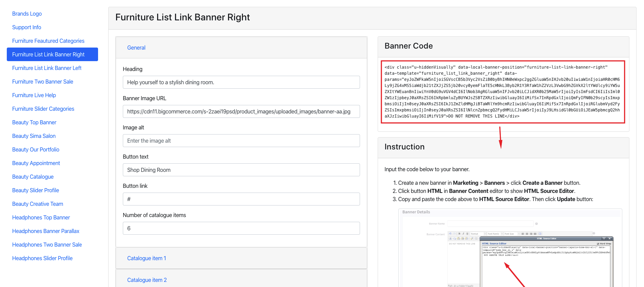Click the Heading input field

pyautogui.click(x=241, y=82)
